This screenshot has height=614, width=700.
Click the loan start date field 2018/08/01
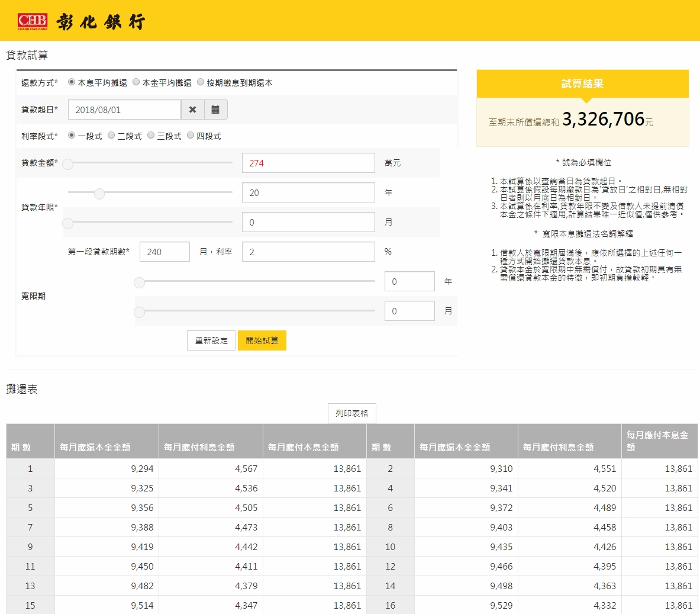click(x=124, y=109)
